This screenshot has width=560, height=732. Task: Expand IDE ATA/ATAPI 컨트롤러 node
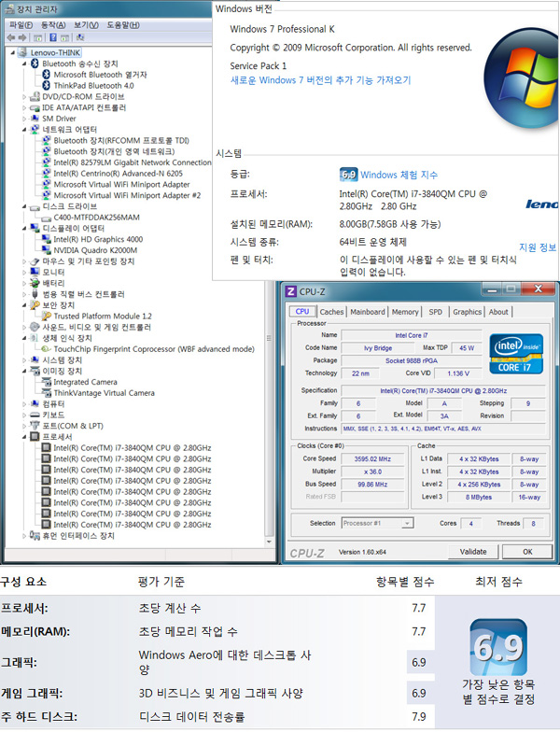coord(24,108)
